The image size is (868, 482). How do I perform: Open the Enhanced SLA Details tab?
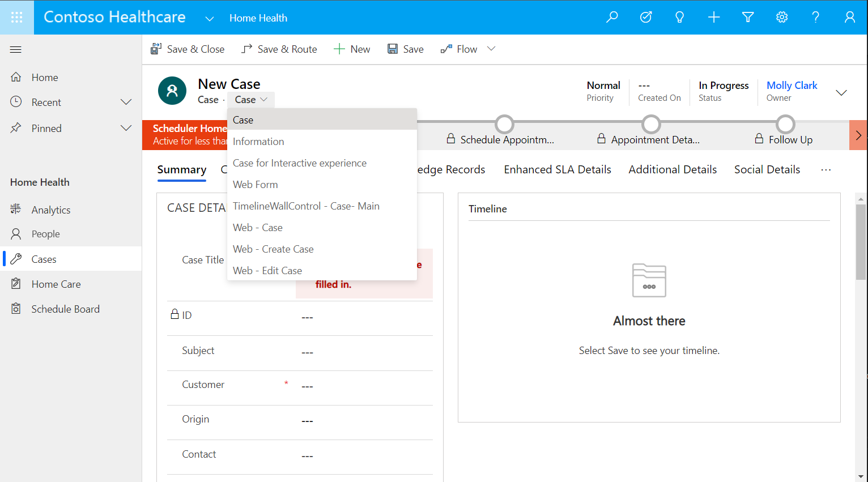pyautogui.click(x=558, y=169)
